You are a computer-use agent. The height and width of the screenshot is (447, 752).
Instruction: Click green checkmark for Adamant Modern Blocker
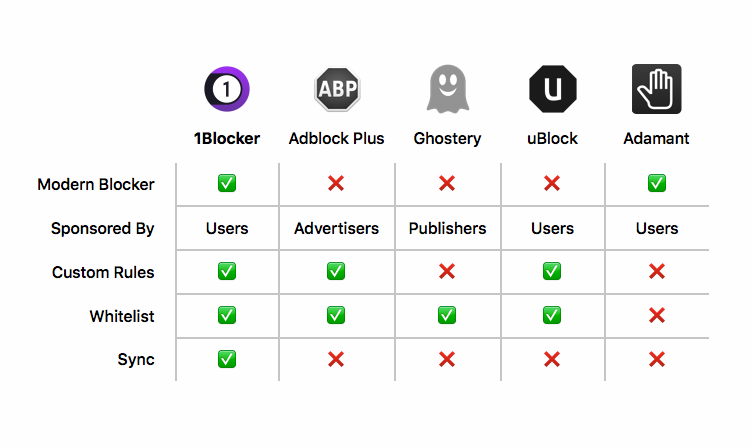(657, 183)
